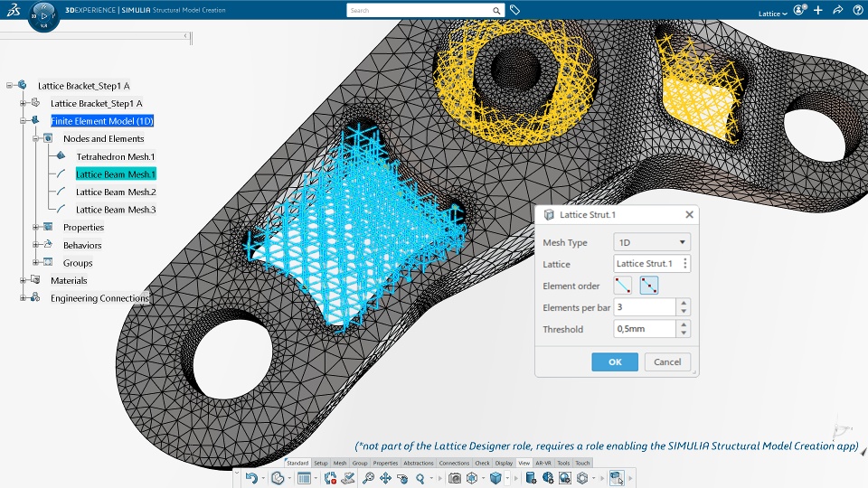Click Cancel in Lattice Strut.1 dialog

coord(667,361)
